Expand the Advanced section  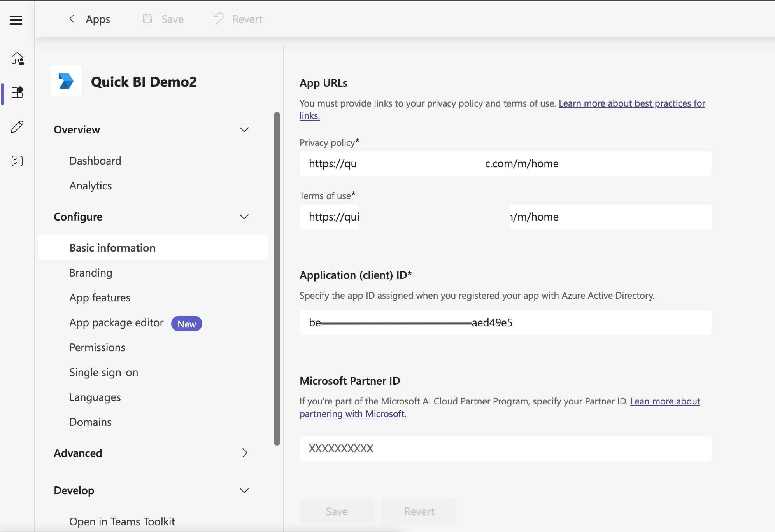[x=245, y=453]
